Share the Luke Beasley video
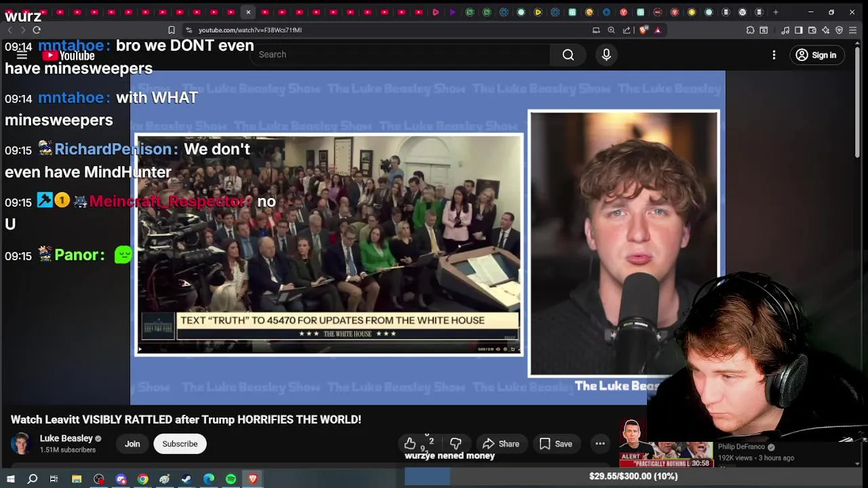Image resolution: width=868 pixels, height=488 pixels. pos(500,444)
